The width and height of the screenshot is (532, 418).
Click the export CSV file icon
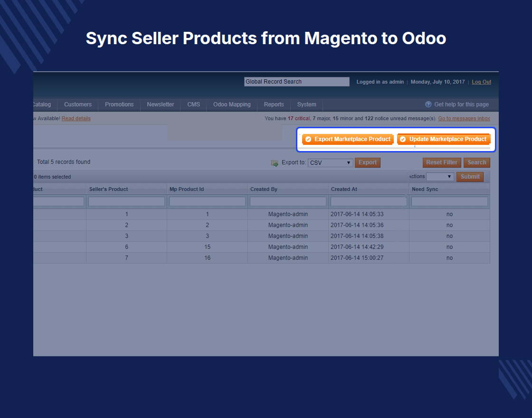275,163
